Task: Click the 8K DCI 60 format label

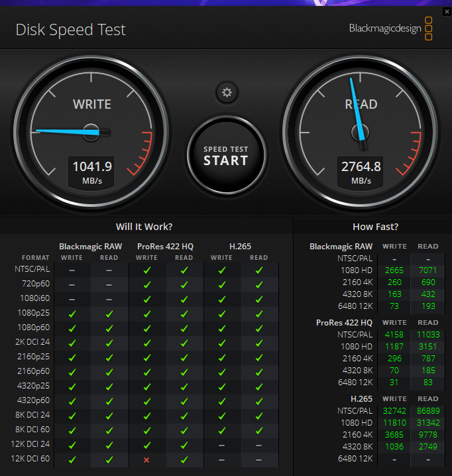Action: coord(32,429)
